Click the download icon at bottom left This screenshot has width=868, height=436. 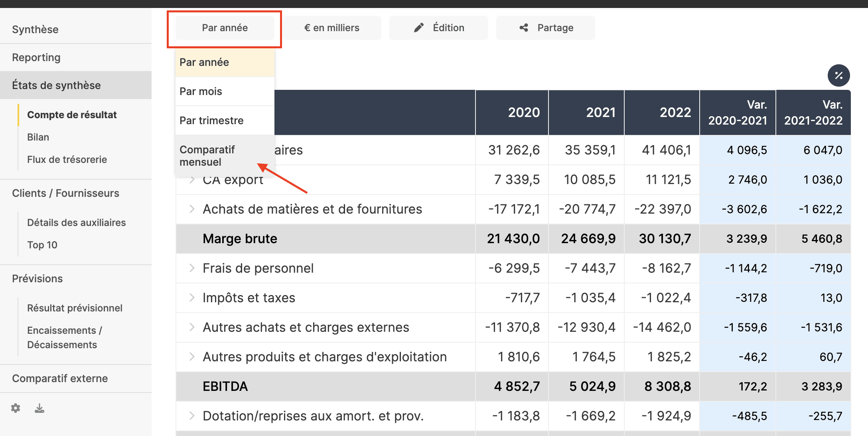[39, 408]
